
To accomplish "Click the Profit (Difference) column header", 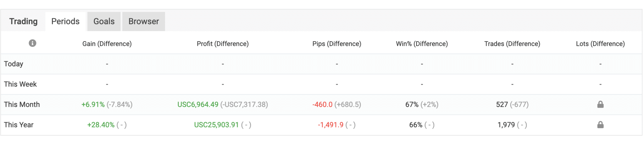I will point(223,44).
